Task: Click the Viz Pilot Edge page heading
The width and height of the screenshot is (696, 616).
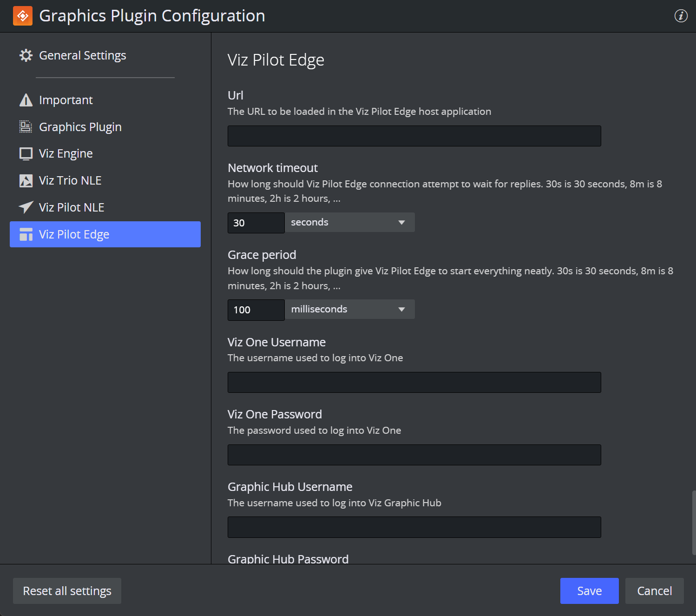Action: (x=276, y=60)
